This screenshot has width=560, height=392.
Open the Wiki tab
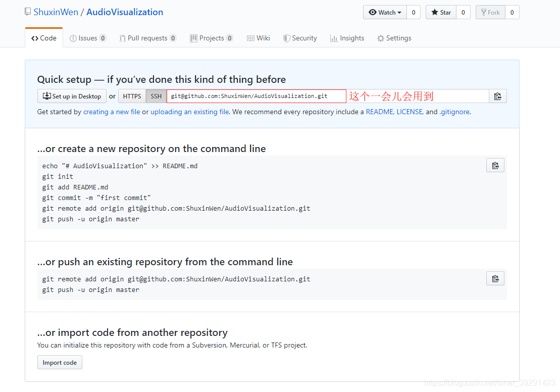[x=258, y=38]
